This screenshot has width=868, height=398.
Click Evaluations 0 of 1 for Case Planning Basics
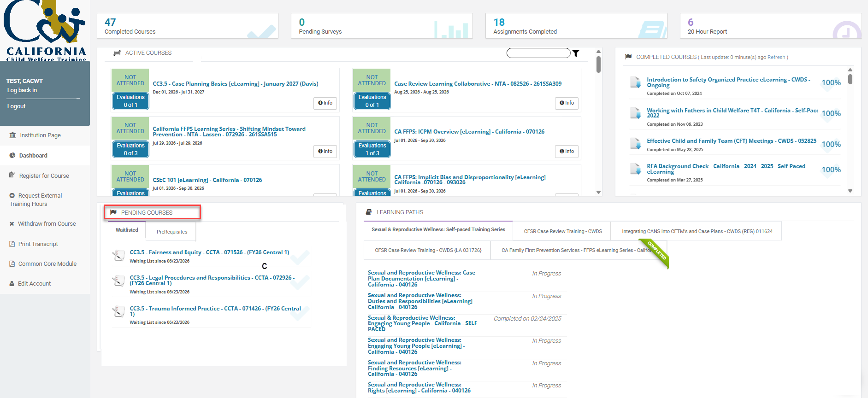point(130,101)
